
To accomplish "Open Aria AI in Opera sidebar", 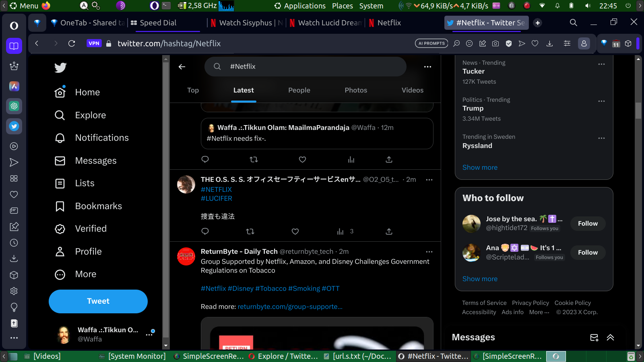I will [x=14, y=86].
